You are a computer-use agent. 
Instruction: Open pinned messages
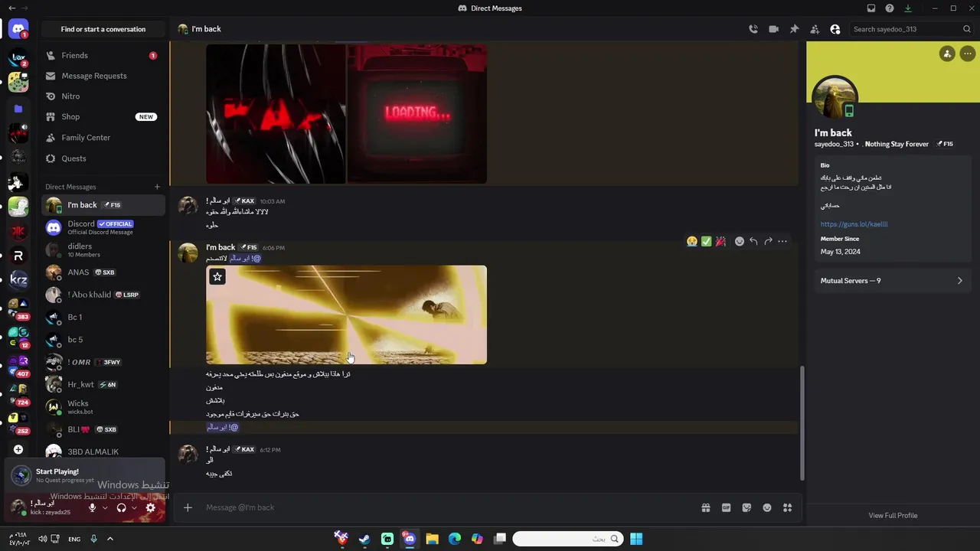(x=794, y=29)
